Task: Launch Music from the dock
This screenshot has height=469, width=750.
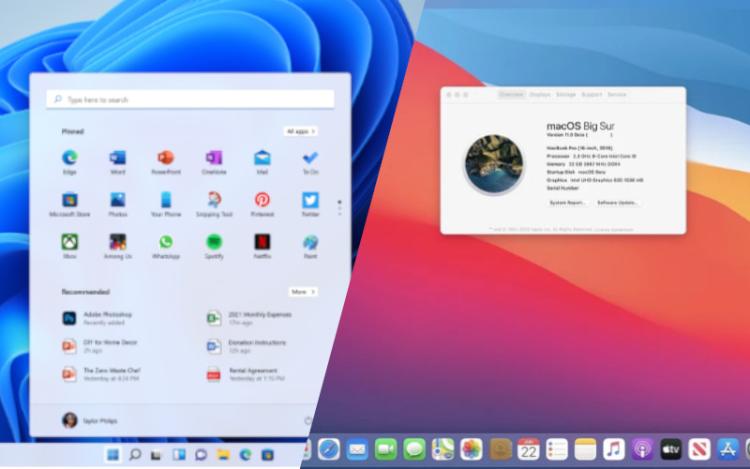Action: [614, 449]
